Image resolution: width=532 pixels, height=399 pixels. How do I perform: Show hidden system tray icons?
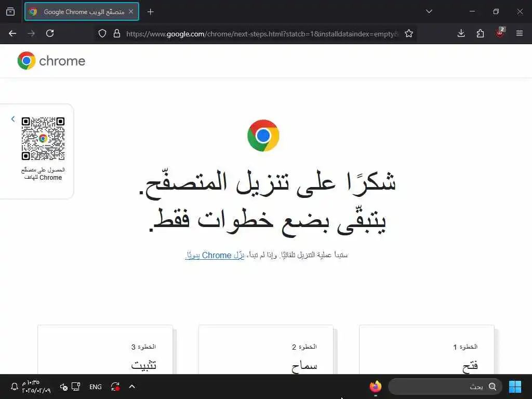tap(132, 387)
